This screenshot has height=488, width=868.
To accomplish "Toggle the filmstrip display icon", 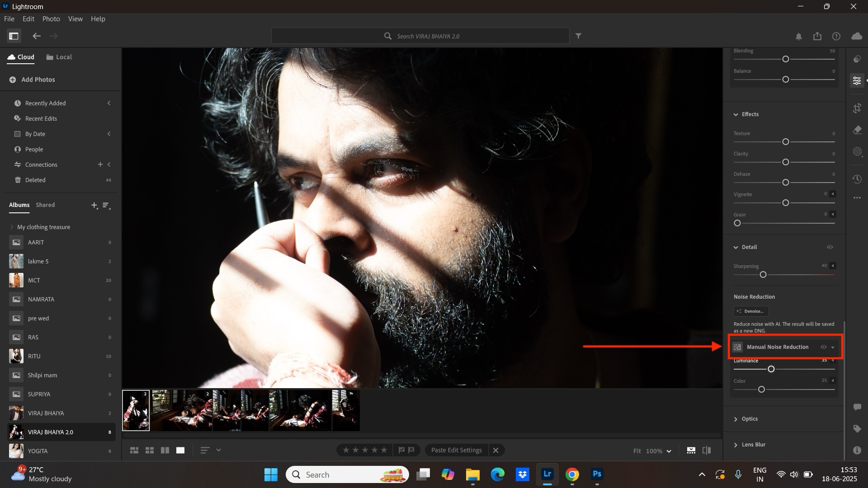I will pyautogui.click(x=691, y=450).
